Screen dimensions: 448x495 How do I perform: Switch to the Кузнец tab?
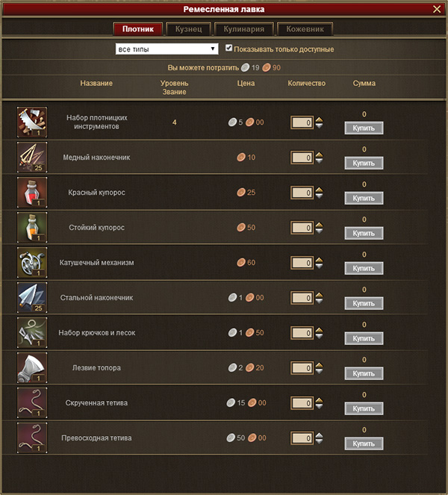(188, 29)
